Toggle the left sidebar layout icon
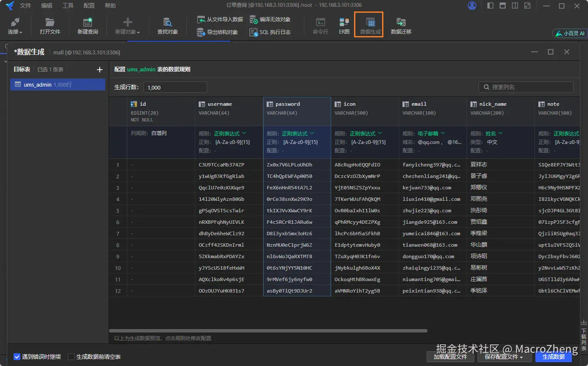This screenshot has width=588, height=366. point(490,6)
